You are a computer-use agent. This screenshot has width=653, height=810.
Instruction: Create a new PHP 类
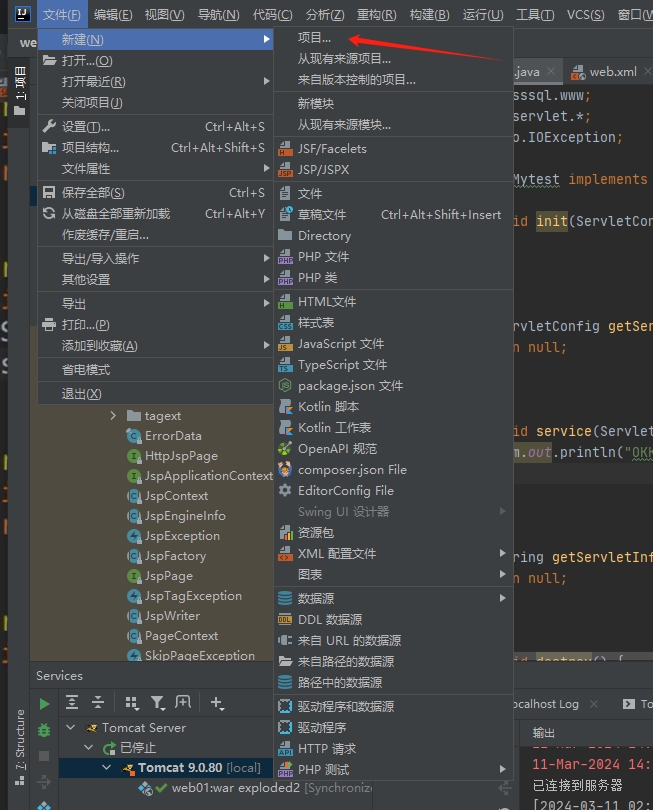(393, 278)
